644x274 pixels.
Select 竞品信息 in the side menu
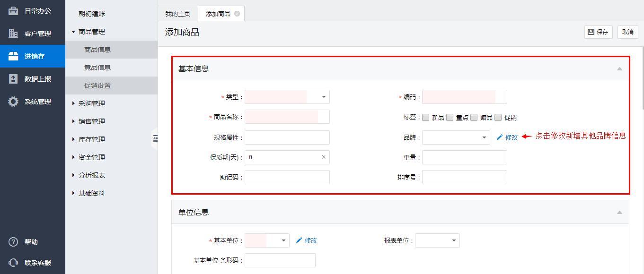(x=97, y=68)
